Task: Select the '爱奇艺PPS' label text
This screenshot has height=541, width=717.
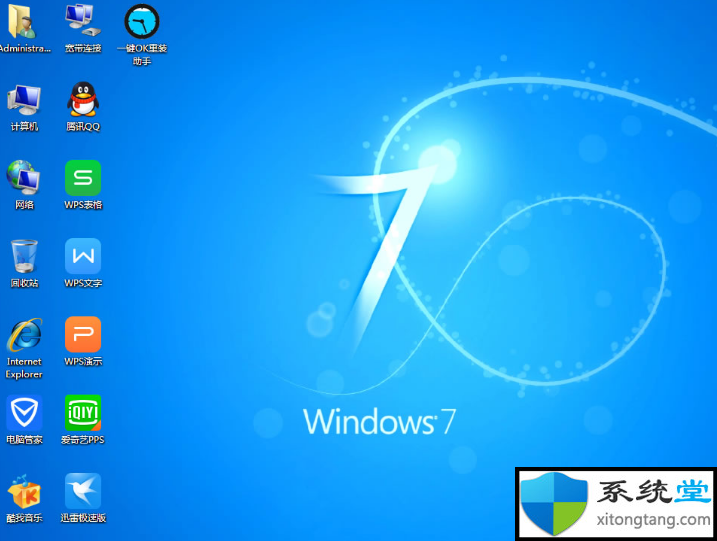Action: tap(83, 440)
